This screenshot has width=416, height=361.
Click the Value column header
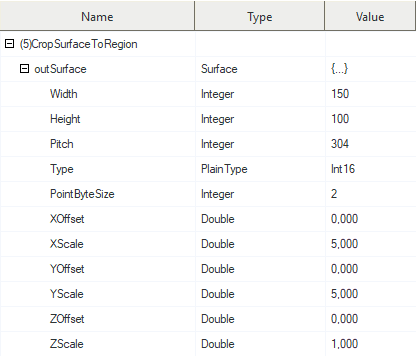pyautogui.click(x=370, y=17)
